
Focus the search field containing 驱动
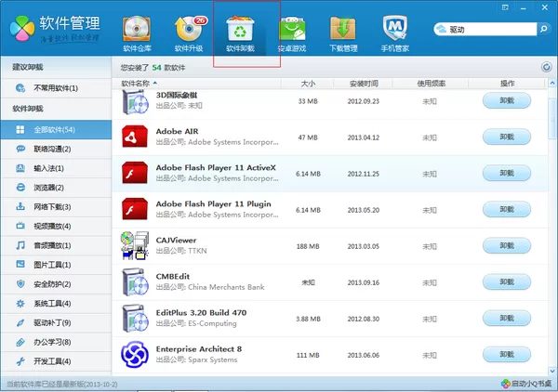tap(485, 29)
